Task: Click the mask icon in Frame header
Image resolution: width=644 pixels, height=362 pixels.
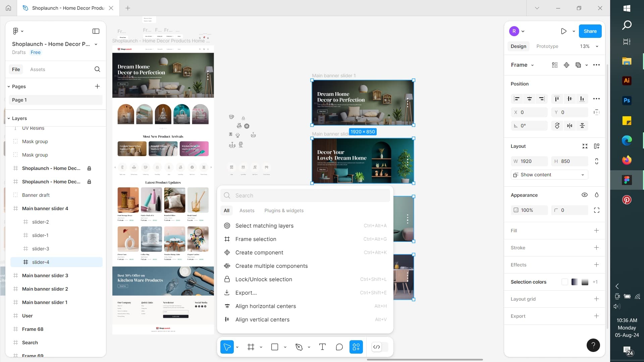Action: tap(578, 65)
